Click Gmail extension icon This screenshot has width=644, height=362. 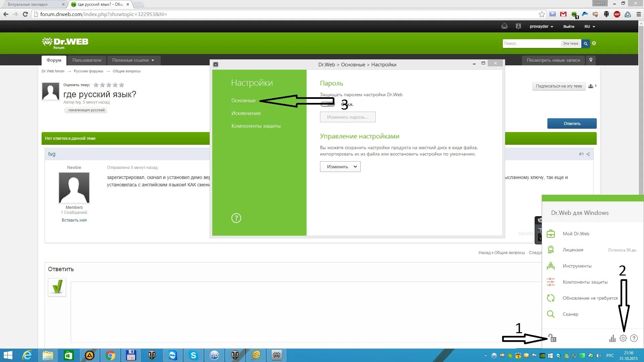pos(563,14)
